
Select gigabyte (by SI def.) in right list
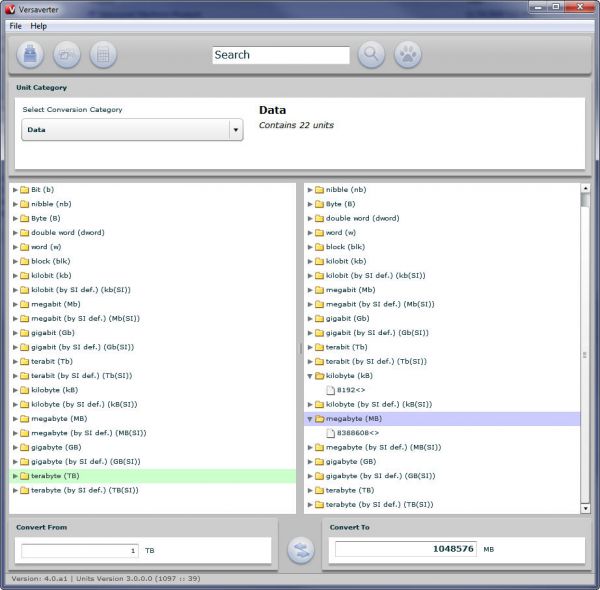tap(380, 476)
